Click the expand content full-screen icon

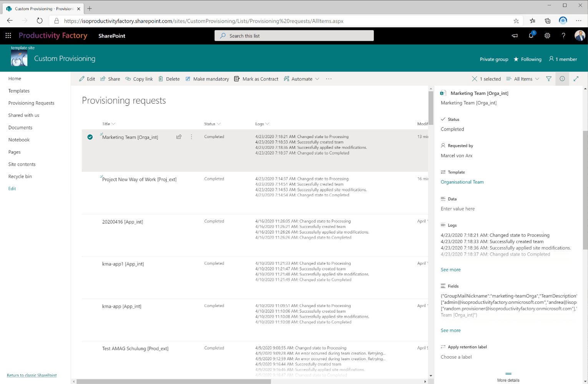pyautogui.click(x=576, y=79)
